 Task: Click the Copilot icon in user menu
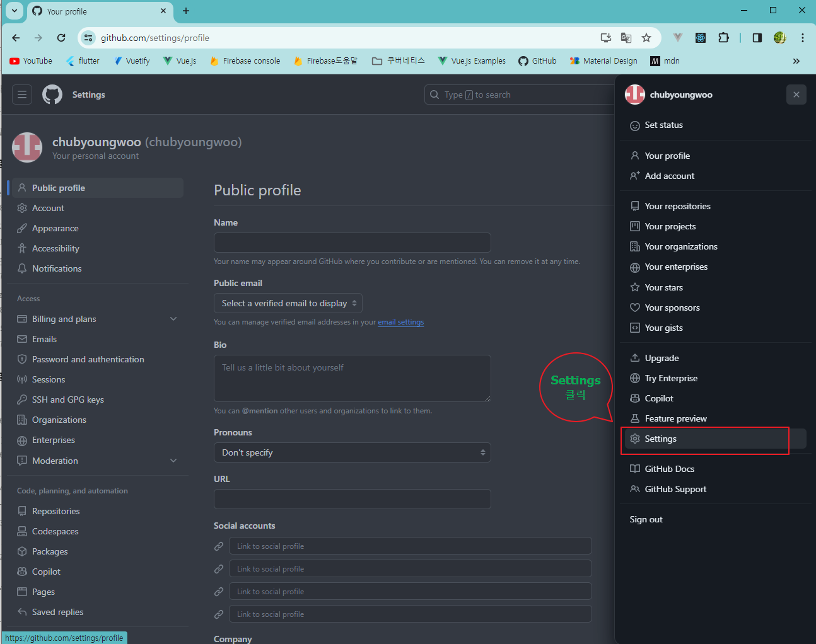[x=635, y=398]
